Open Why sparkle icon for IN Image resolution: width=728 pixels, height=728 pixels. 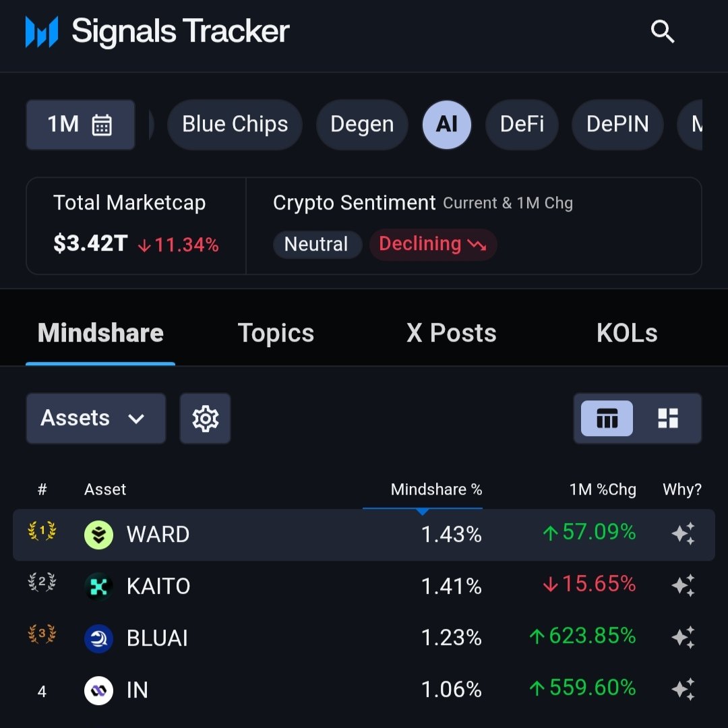(x=684, y=690)
